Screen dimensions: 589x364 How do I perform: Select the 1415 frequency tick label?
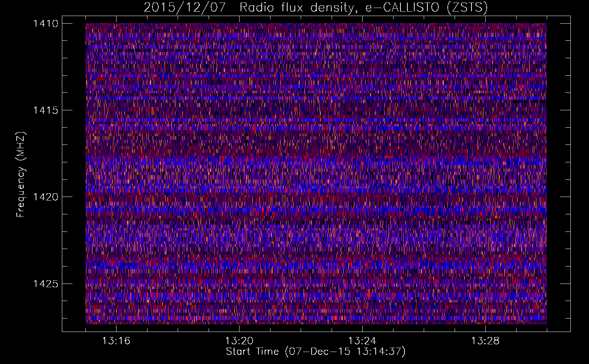point(46,110)
